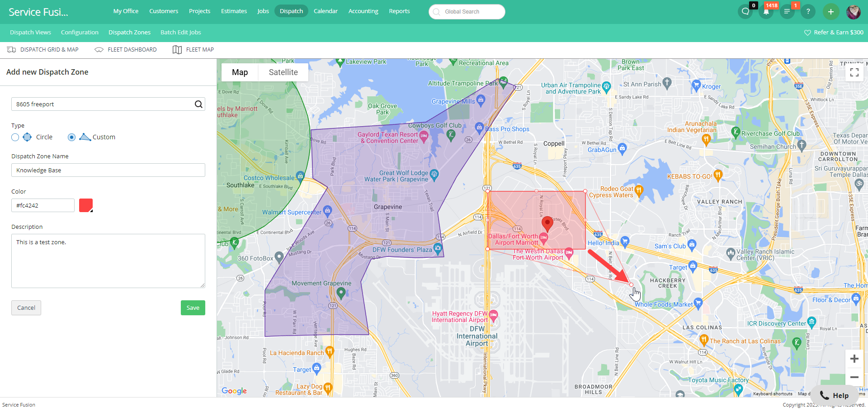Click the Whole Foods Market map icon
The image size is (868, 412).
pyautogui.click(x=698, y=303)
